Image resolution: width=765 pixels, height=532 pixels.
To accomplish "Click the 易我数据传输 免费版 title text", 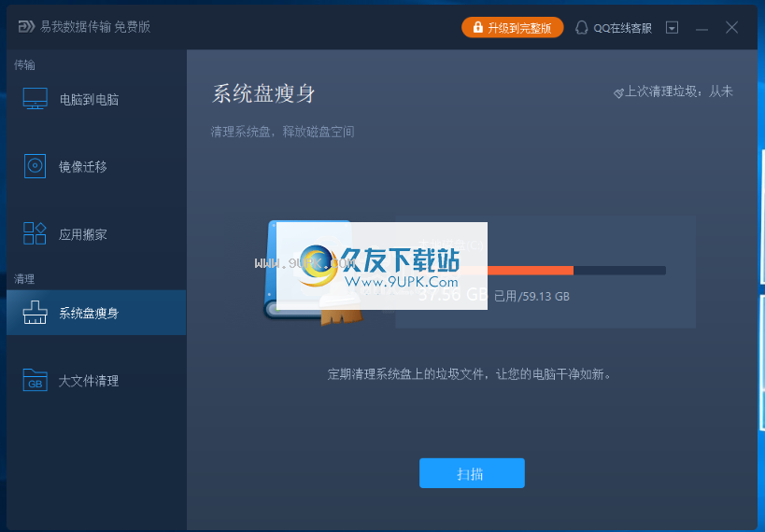I will click(95, 26).
